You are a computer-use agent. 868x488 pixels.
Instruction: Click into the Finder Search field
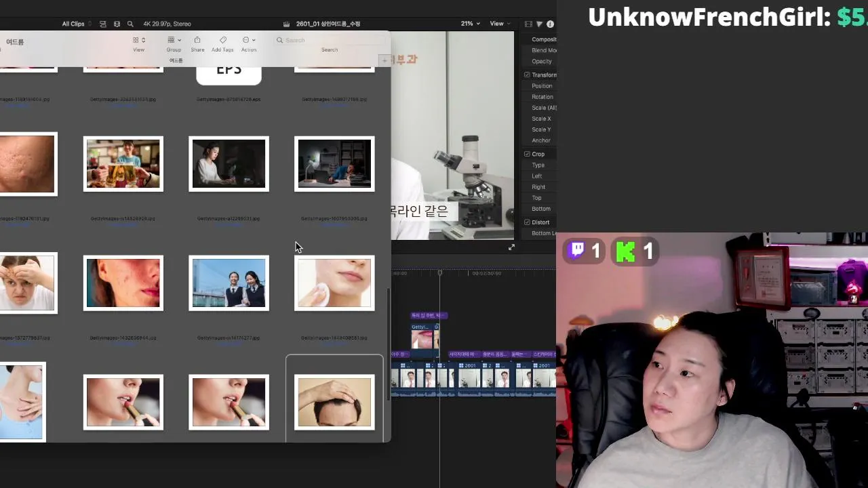330,41
